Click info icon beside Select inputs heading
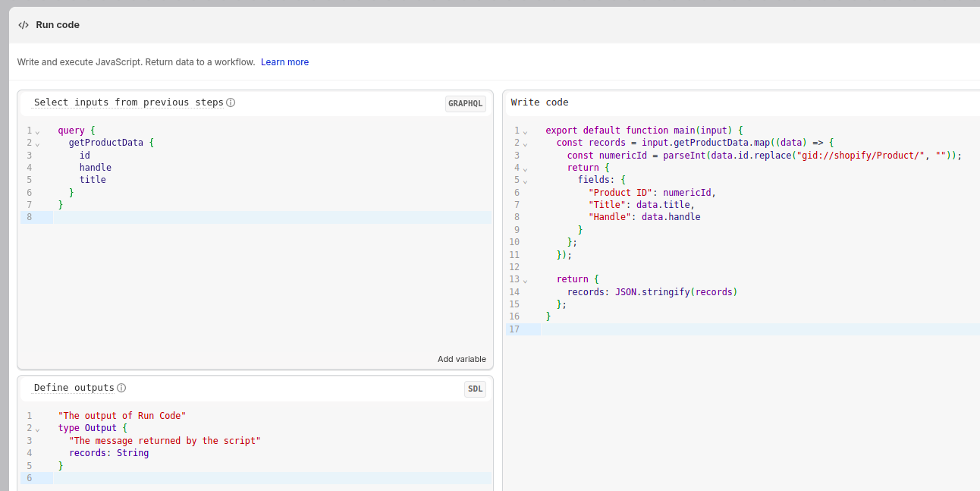 tap(231, 102)
